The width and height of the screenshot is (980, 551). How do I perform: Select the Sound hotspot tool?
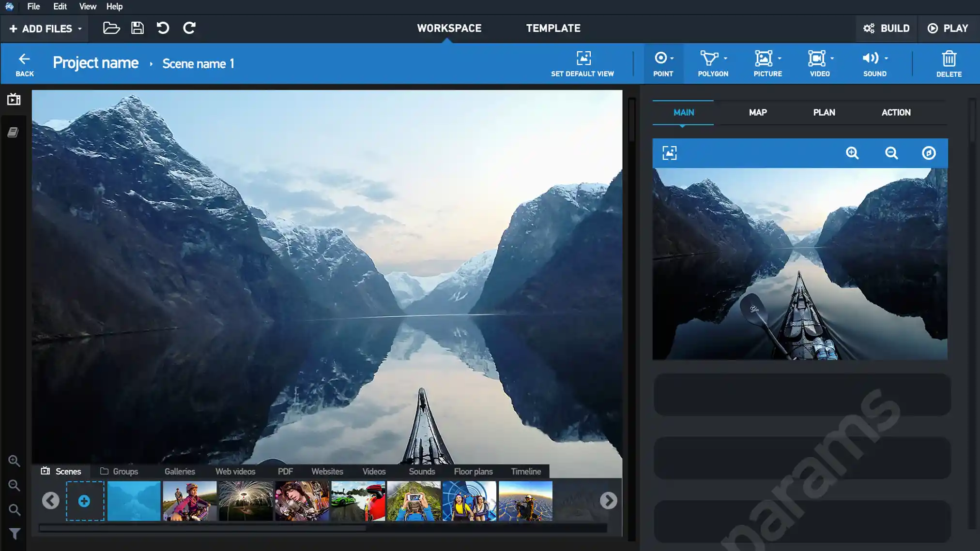[x=874, y=64]
